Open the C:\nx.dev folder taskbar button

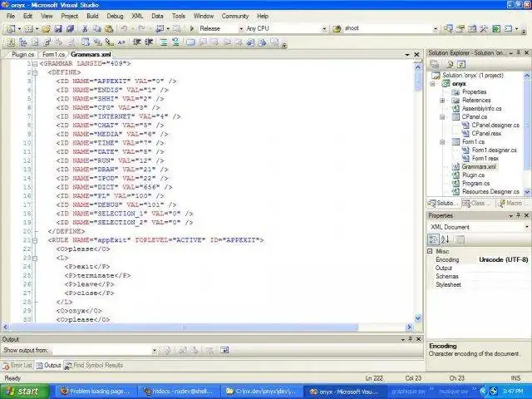point(261,392)
